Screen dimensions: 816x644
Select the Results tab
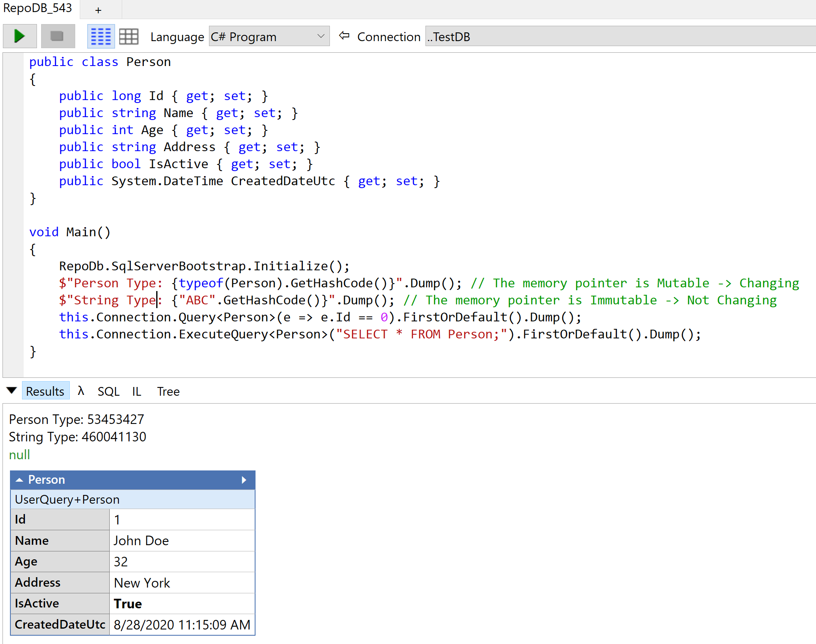pos(45,391)
